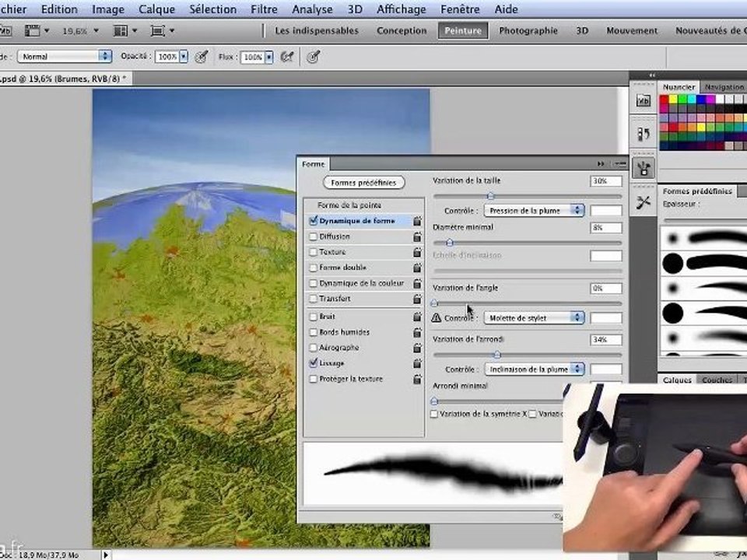Open Mini Bridge panel icon in the dock
This screenshot has width=747, height=560.
coord(644,100)
